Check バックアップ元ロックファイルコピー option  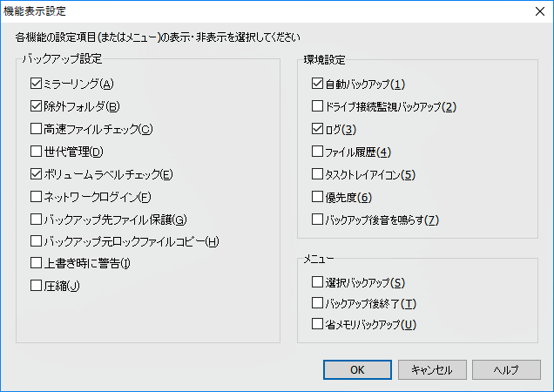pyautogui.click(x=37, y=241)
